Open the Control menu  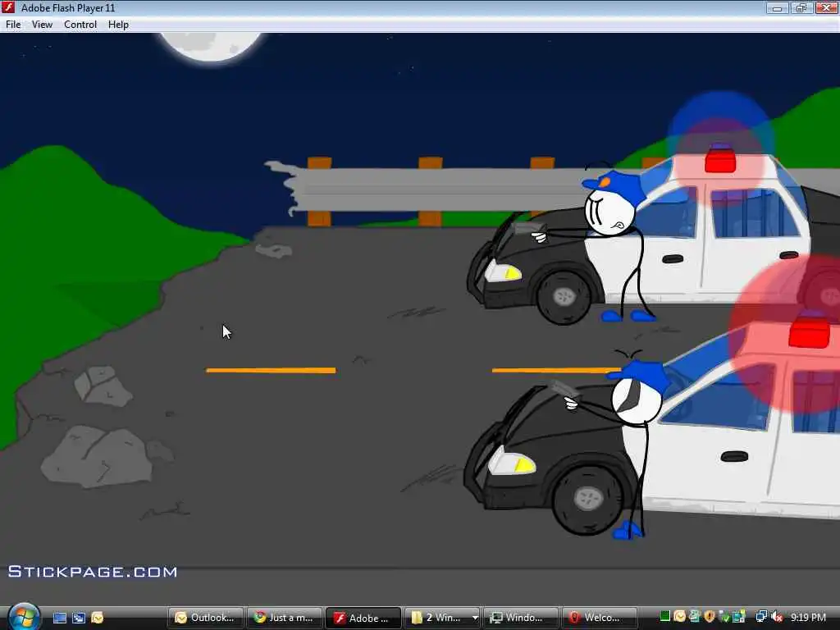[80, 25]
